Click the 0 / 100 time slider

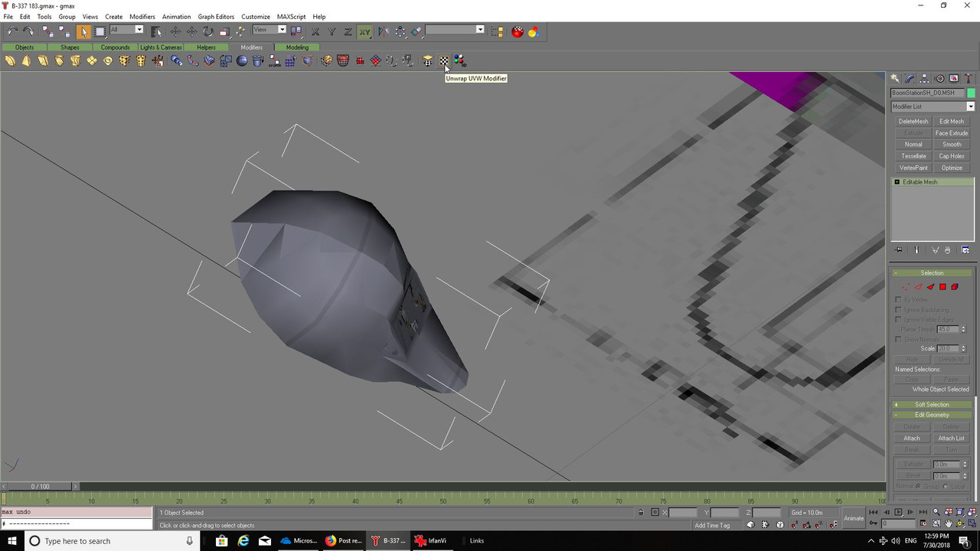(x=40, y=486)
